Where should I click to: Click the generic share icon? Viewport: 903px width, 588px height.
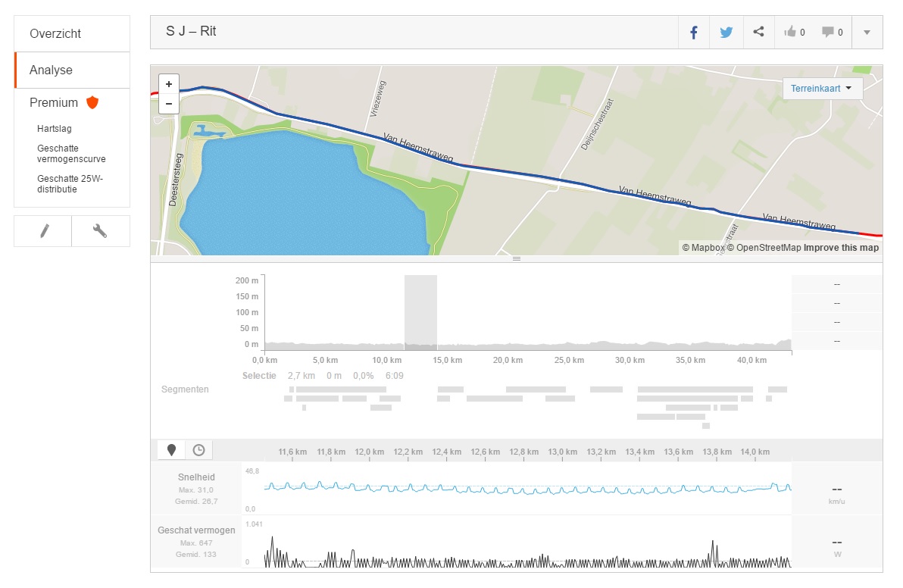[x=758, y=33]
